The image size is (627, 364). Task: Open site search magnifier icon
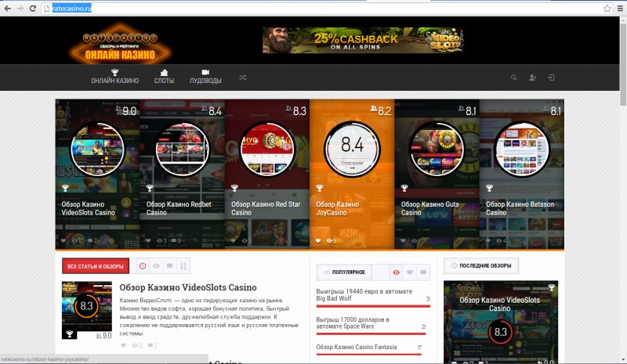513,77
